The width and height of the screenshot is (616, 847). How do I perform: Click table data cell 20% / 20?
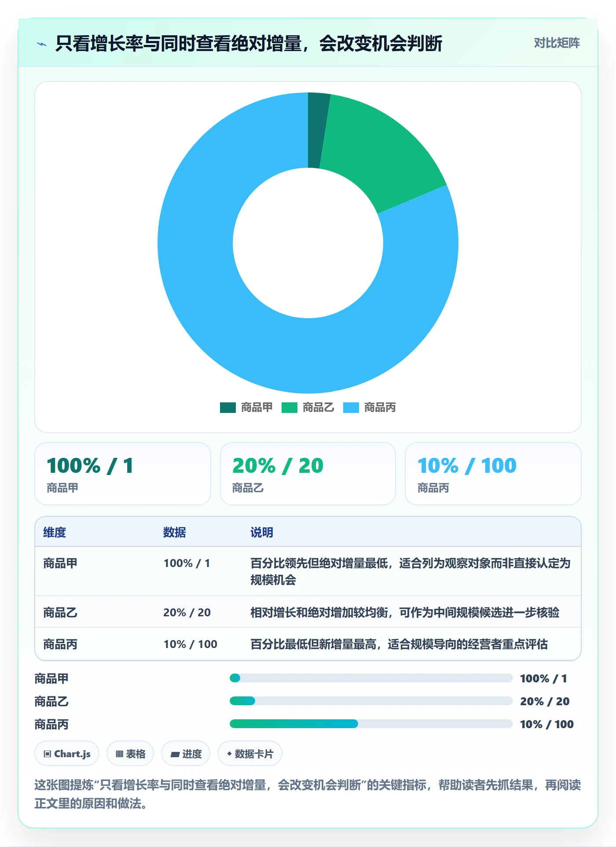point(187,612)
